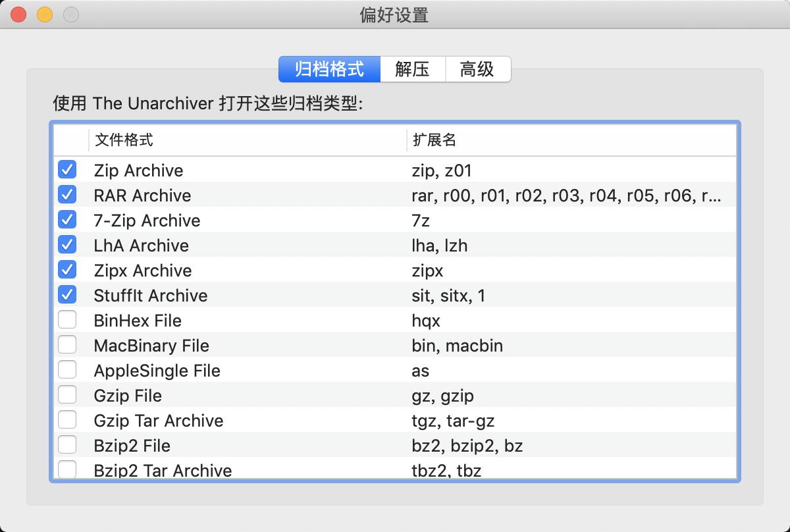The image size is (790, 532).
Task: Disable the StuffIt Archive checkbox
Action: tap(67, 295)
